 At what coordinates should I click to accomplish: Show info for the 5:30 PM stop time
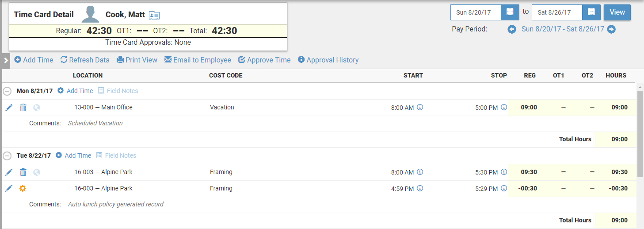point(504,172)
